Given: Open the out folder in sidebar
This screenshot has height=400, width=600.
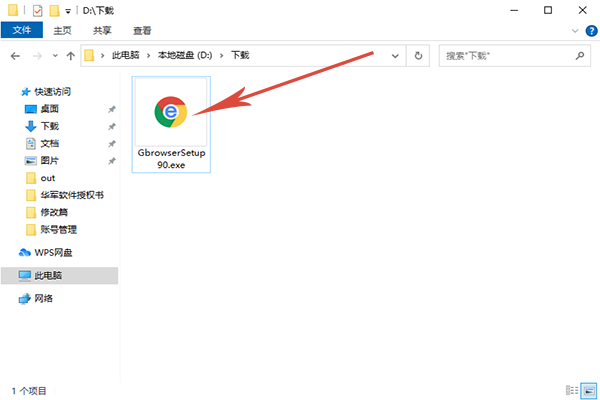Looking at the screenshot, I should (x=48, y=178).
